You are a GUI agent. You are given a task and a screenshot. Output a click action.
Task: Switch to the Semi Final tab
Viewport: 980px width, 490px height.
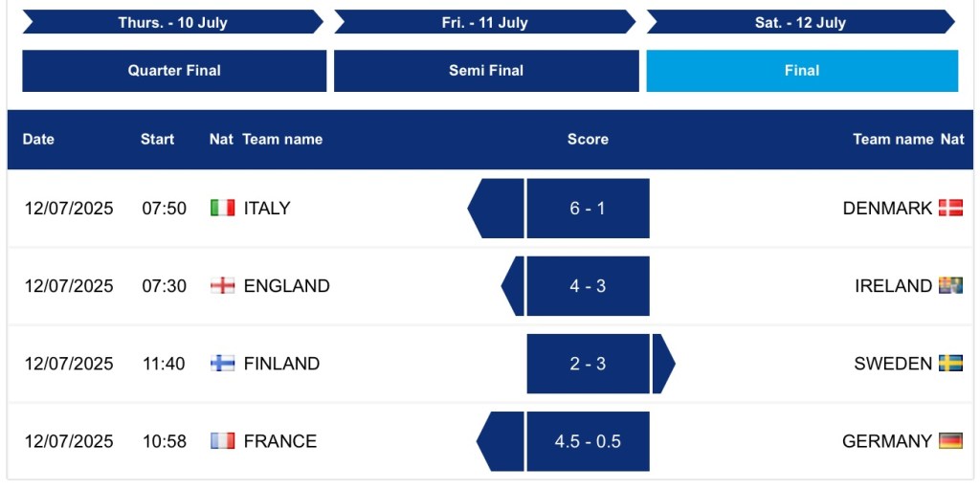[486, 71]
